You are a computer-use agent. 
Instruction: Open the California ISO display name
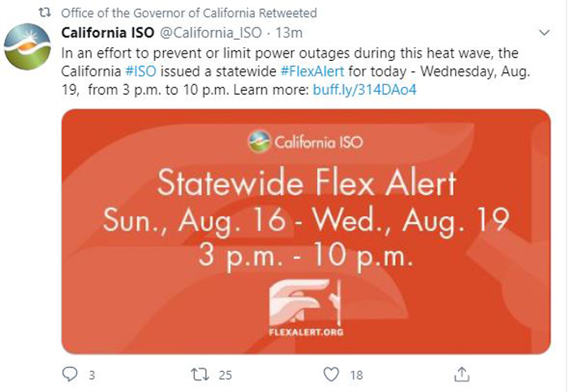(108, 32)
